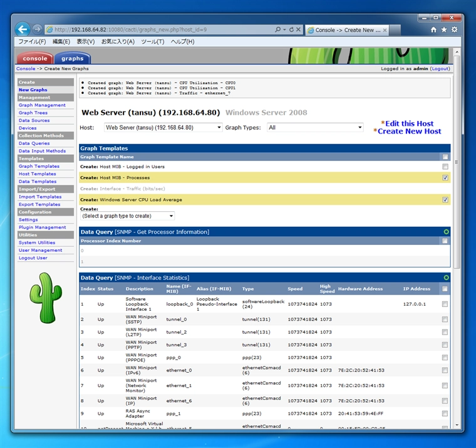This screenshot has width=476, height=448.
Task: Click the 127.0.0.1 IP address cell
Action: 414,304
